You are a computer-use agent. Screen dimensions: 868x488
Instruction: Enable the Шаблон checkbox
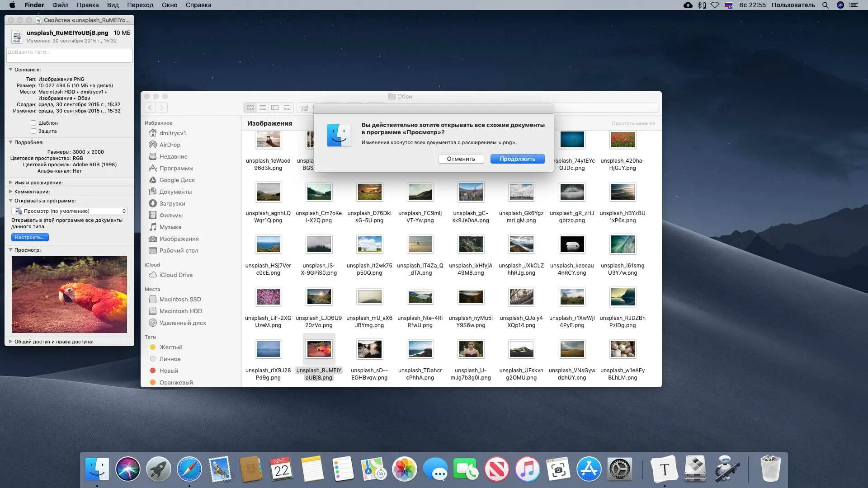coord(33,123)
